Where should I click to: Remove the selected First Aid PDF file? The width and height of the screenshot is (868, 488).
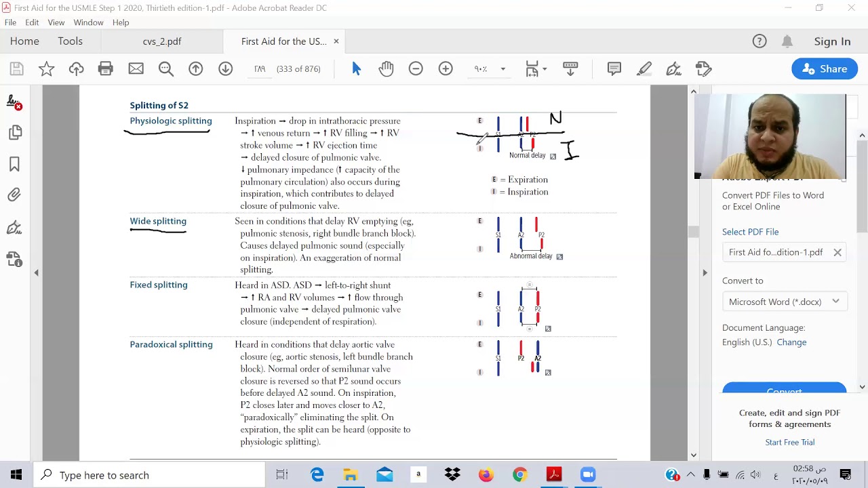pyautogui.click(x=837, y=252)
